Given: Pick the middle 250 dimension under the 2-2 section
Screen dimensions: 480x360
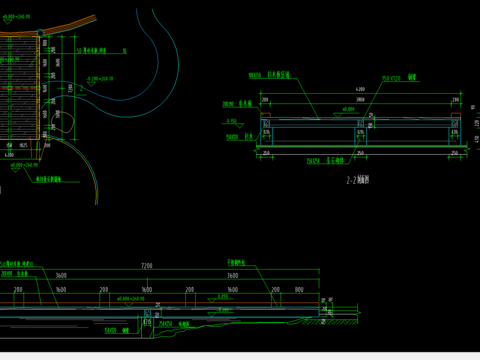Looking at the screenshot, I should (360, 153).
